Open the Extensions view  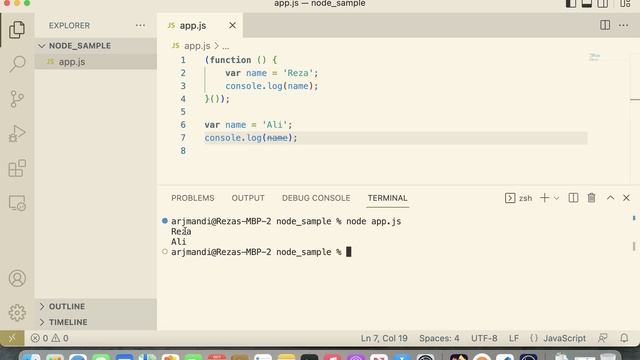tap(17, 168)
